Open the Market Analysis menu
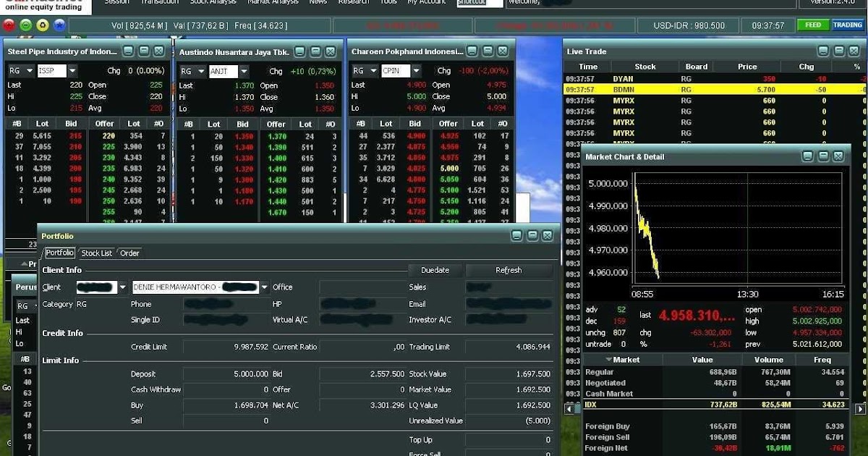This screenshot has height=456, width=868. (x=273, y=2)
